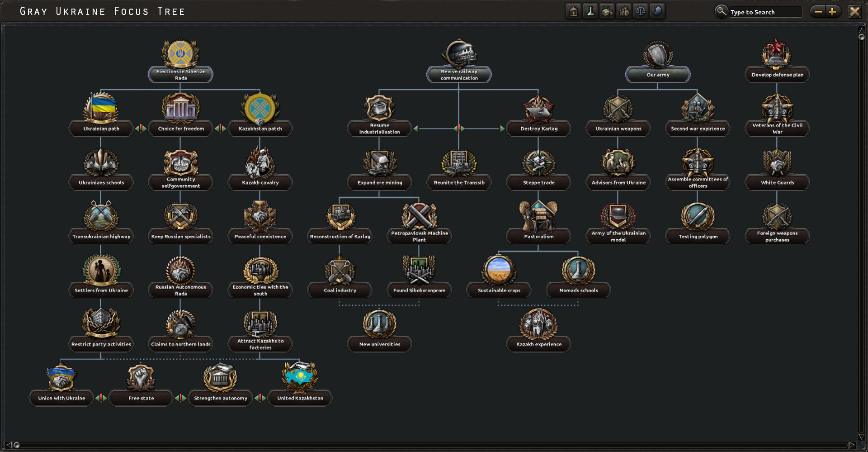Toggle the political focus filter (building icon)
The image size is (868, 452).
point(574,11)
